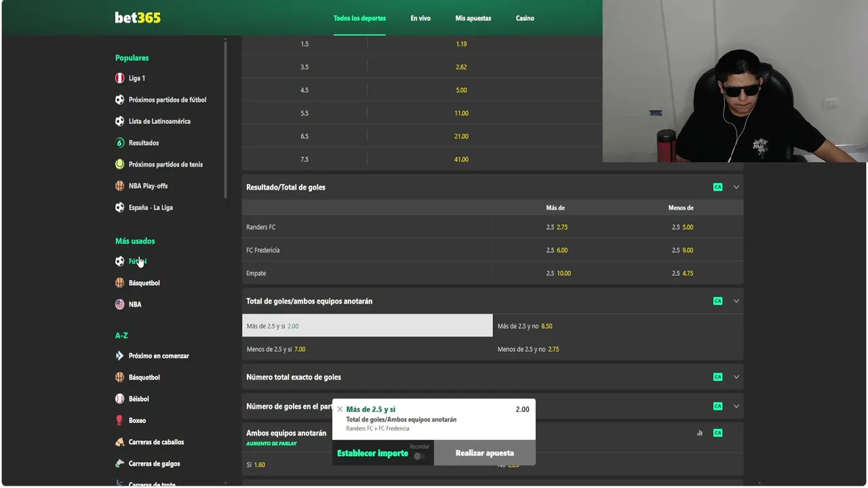Click the CA badge in Resultado/Total de goles
868x488 pixels.
pyautogui.click(x=717, y=187)
